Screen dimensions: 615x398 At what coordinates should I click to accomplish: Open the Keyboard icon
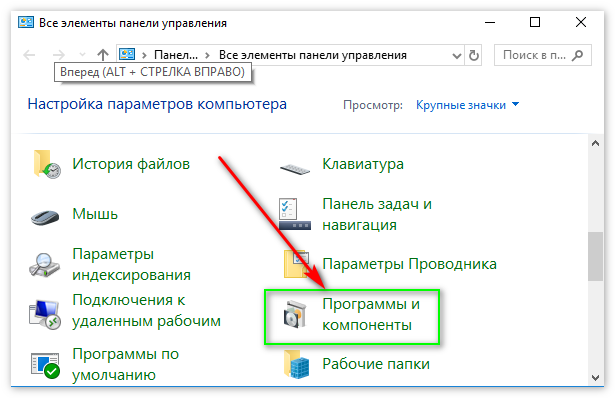tap(295, 169)
